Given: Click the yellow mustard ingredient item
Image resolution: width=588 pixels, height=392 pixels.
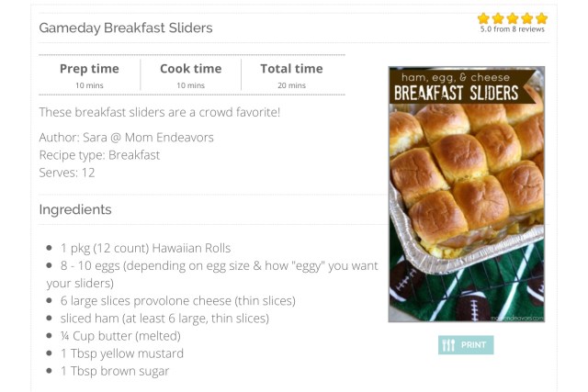Looking at the screenshot, I should tap(121, 353).
